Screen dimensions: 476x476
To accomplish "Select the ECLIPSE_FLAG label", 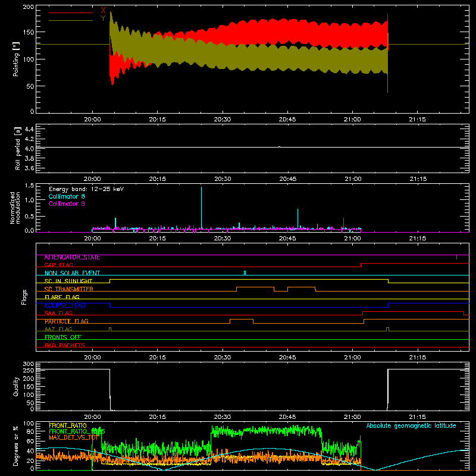I will (65, 305).
